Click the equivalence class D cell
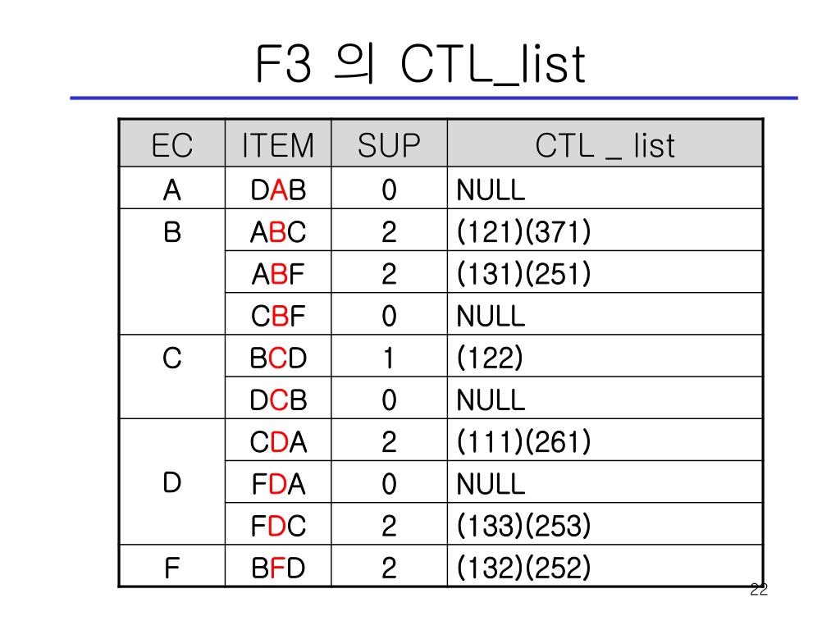840x630 pixels. (x=172, y=482)
